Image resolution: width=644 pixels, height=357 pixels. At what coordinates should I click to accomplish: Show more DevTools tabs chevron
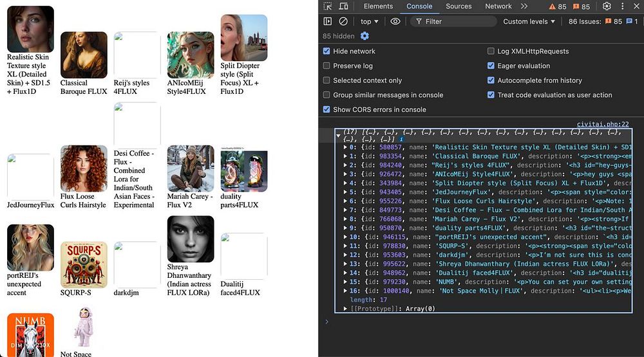coord(524,6)
